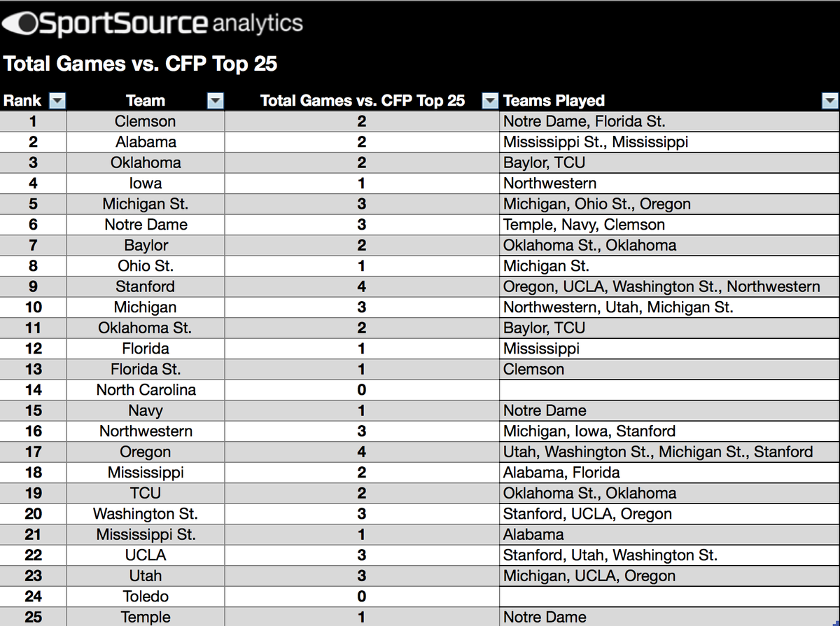Select the Rank column header
Screen dimensions: 840x626
point(22,101)
